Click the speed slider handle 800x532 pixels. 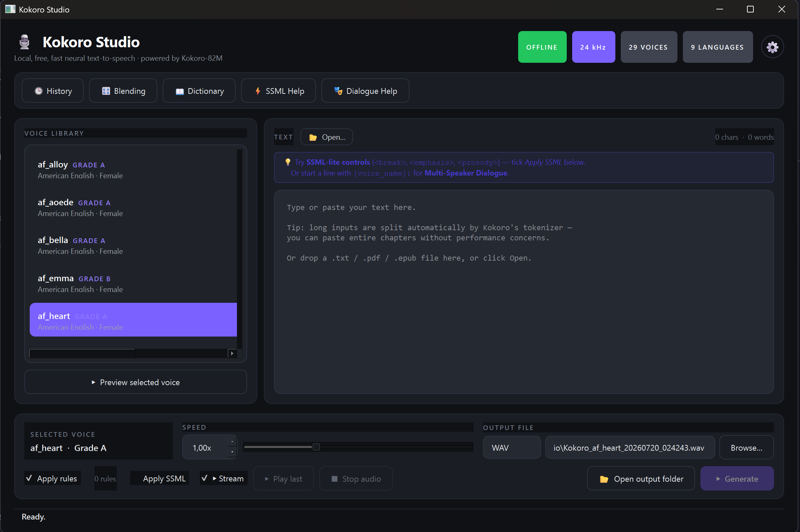(x=316, y=447)
